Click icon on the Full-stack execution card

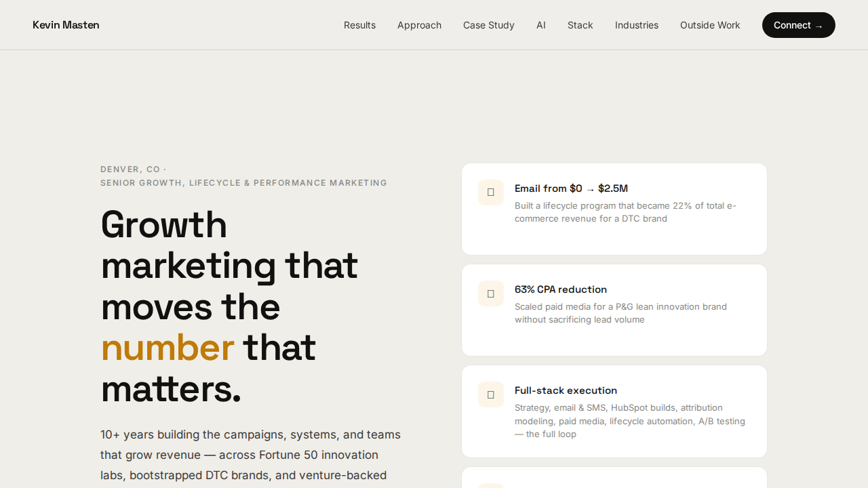pos(491,394)
